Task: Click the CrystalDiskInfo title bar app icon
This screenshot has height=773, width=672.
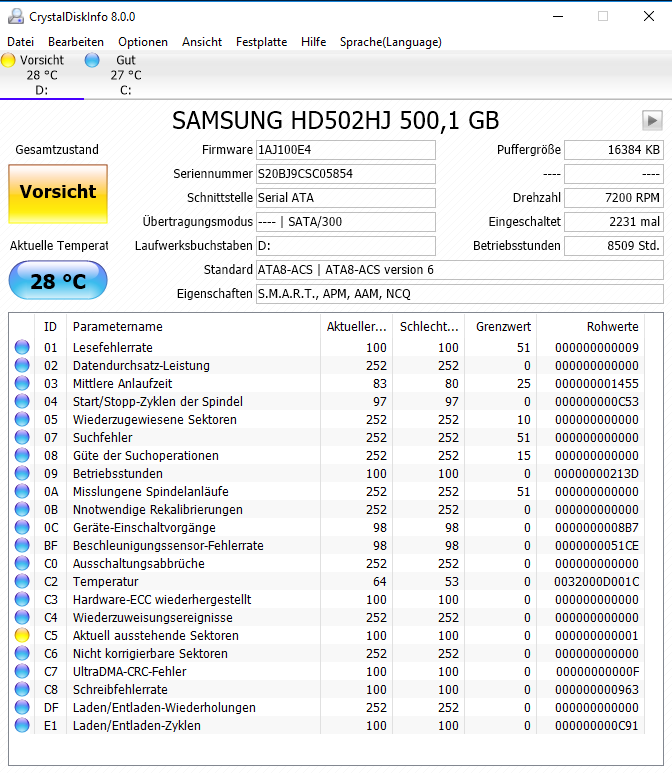Action: pyautogui.click(x=16, y=16)
